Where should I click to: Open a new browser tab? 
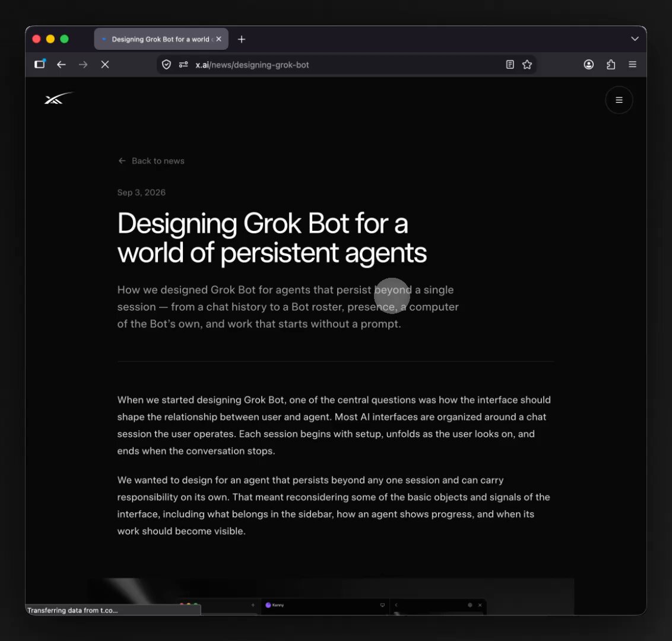(x=242, y=39)
